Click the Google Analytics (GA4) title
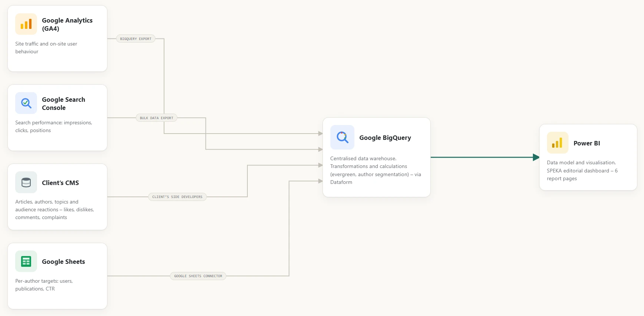 click(x=67, y=24)
